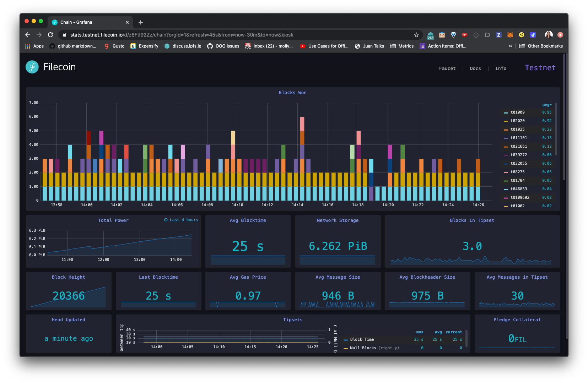Click the Filecoin logo in the header
This screenshot has width=588, height=383.
point(32,67)
